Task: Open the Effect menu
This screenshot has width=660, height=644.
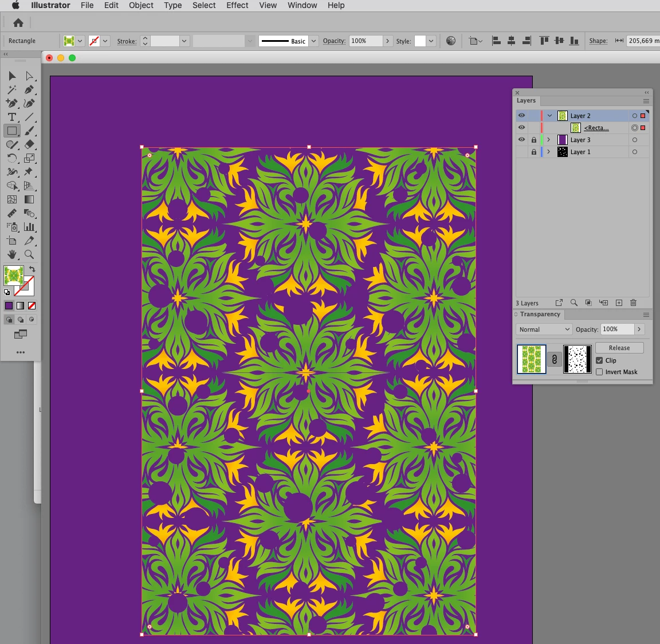Action: click(237, 6)
